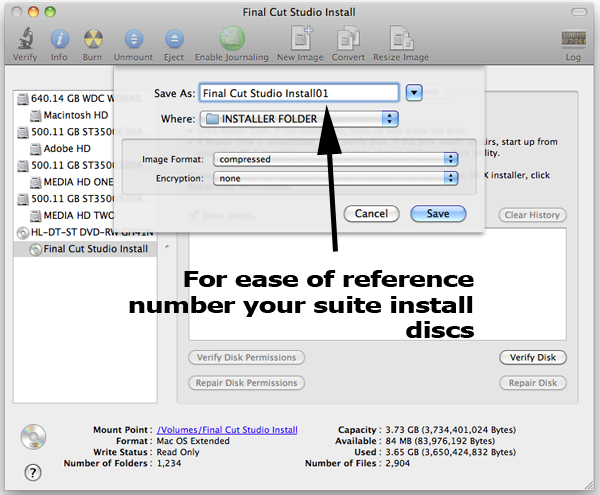The image size is (600, 495).
Task: Create a New Image from toolbar
Action: click(301, 38)
